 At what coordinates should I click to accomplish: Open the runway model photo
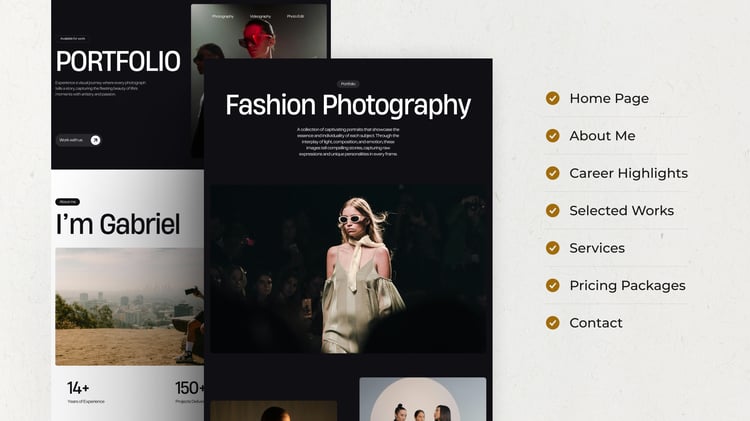pos(348,269)
